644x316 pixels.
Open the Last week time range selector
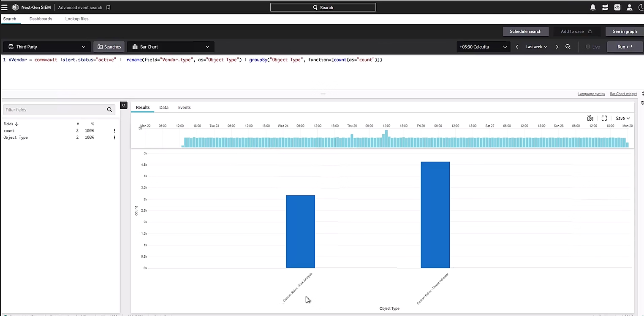[x=536, y=47]
